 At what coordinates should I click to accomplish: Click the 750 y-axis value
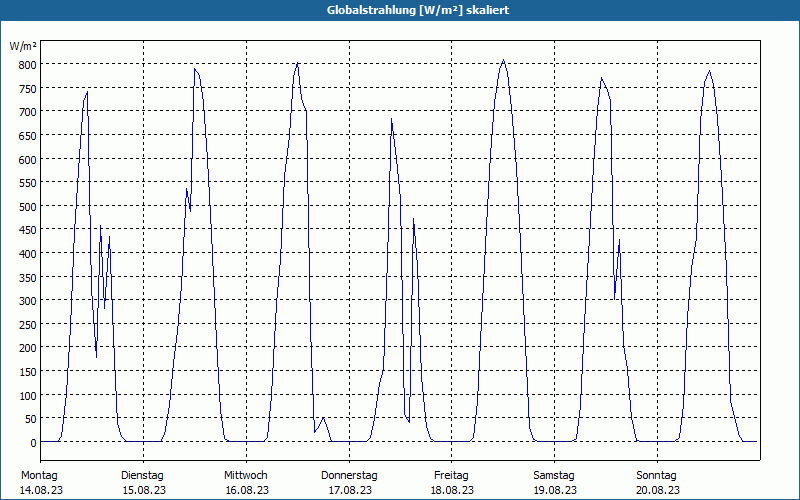coord(28,89)
